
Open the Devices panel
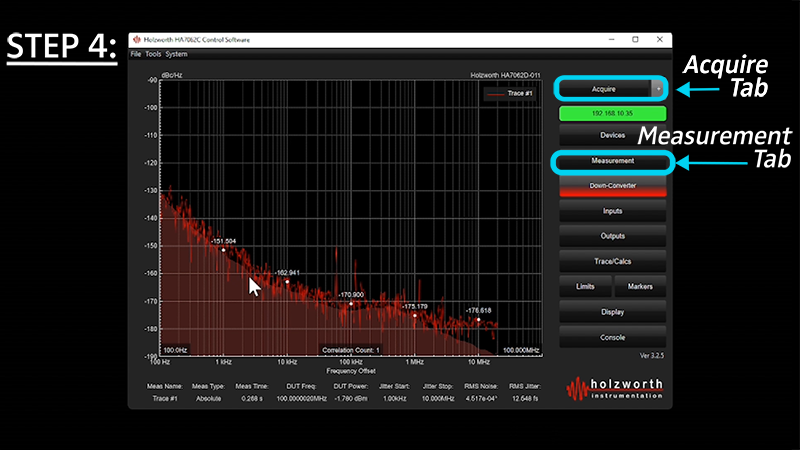coord(612,135)
